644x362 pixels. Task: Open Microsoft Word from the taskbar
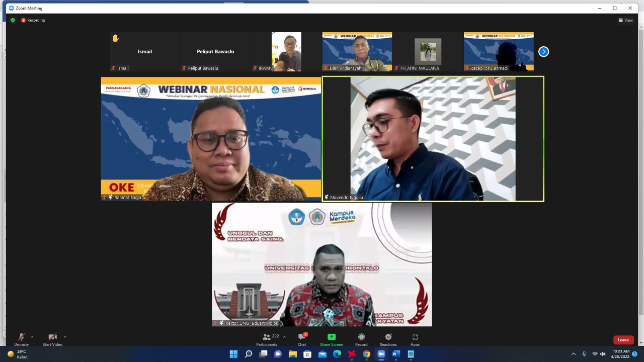pos(396,354)
